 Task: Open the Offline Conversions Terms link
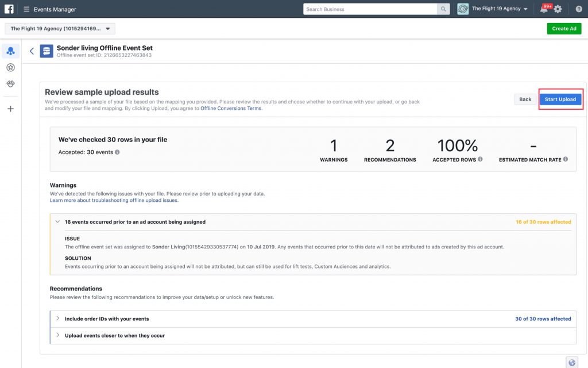[x=231, y=108]
